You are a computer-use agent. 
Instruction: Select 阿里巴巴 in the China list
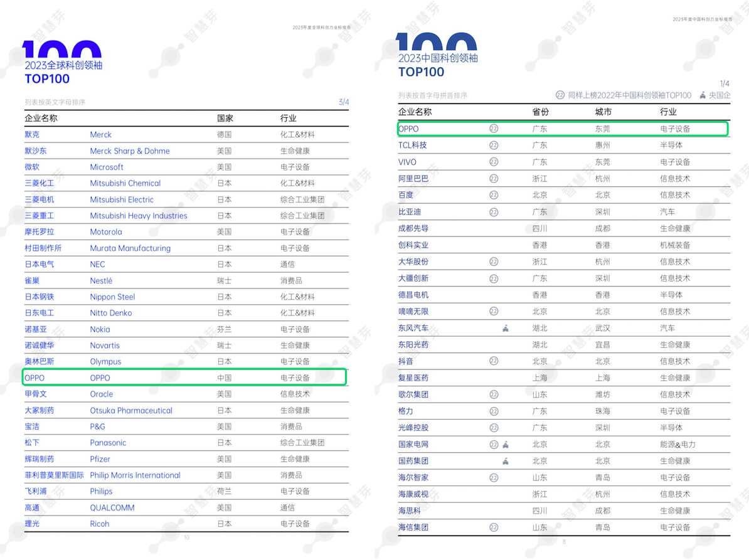[x=413, y=179]
